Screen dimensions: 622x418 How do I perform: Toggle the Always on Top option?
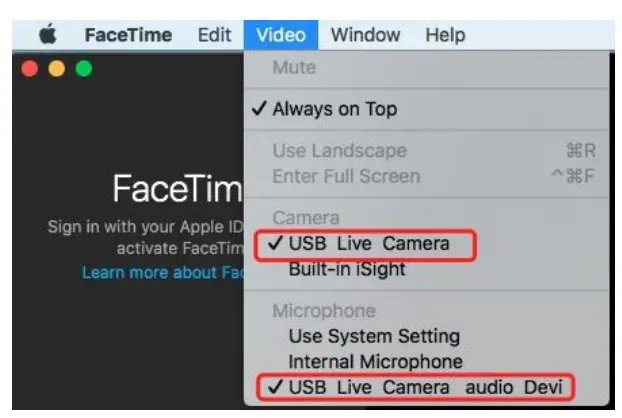334,109
